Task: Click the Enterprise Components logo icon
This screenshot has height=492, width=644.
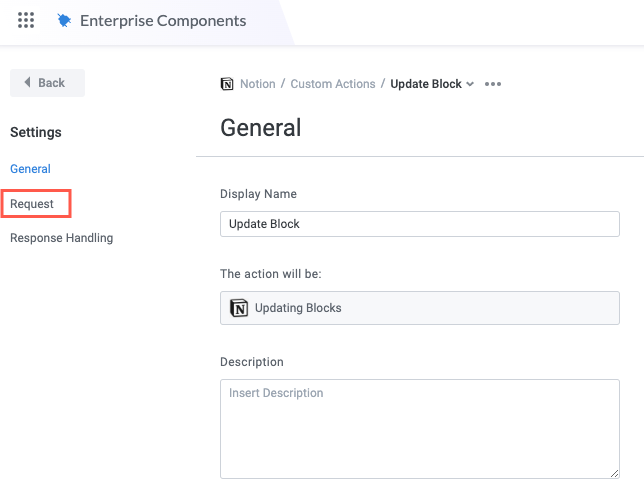Action: tap(65, 21)
